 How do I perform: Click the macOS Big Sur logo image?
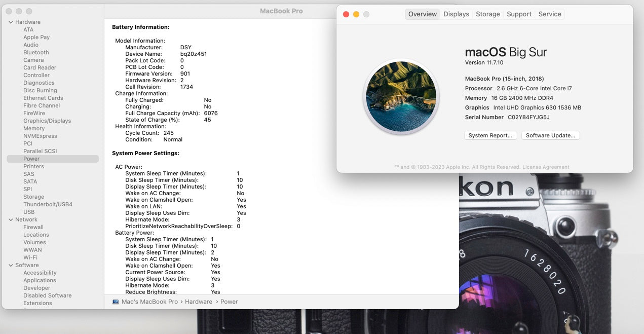click(401, 96)
